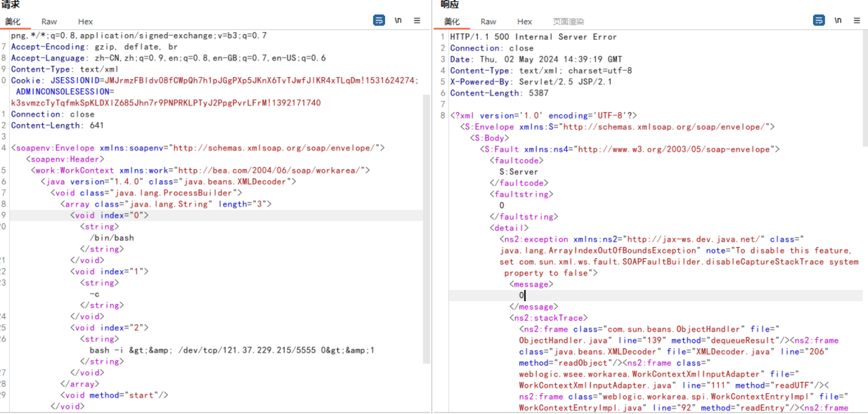The height and width of the screenshot is (414, 868).
Task: Click the array class java.lang.String line
Action: [x=166, y=204]
